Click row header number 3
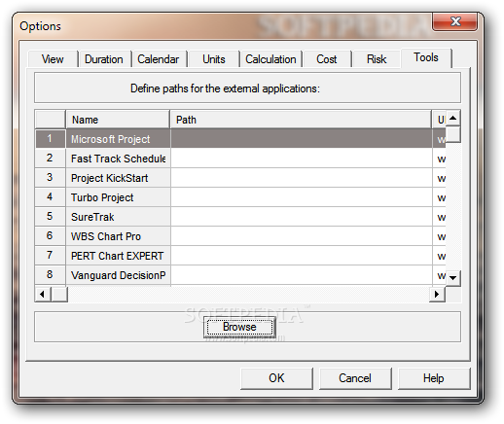 coord(51,178)
